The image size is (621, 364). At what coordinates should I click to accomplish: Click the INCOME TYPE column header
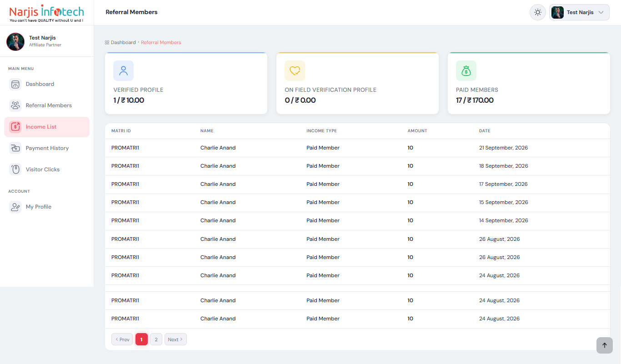(321, 131)
